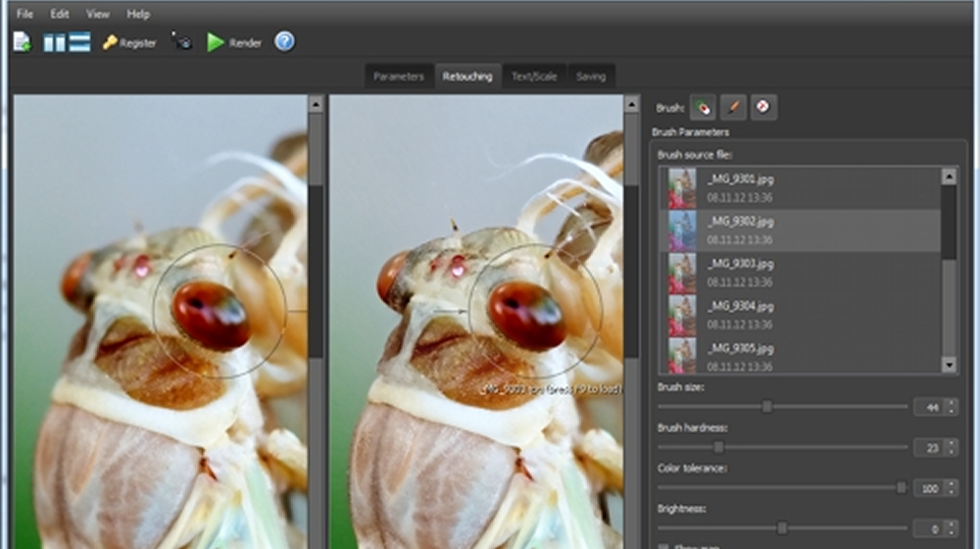
Task: Click left image pane scroll up arrow
Action: pyautogui.click(x=316, y=104)
